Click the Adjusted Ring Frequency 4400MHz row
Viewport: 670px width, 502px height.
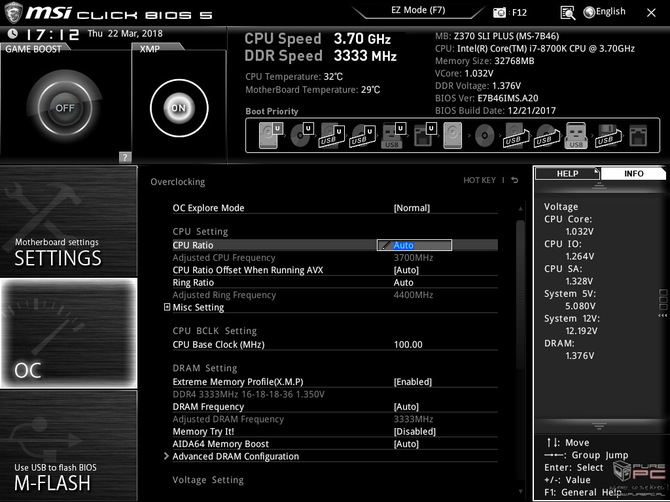pyautogui.click(x=335, y=295)
